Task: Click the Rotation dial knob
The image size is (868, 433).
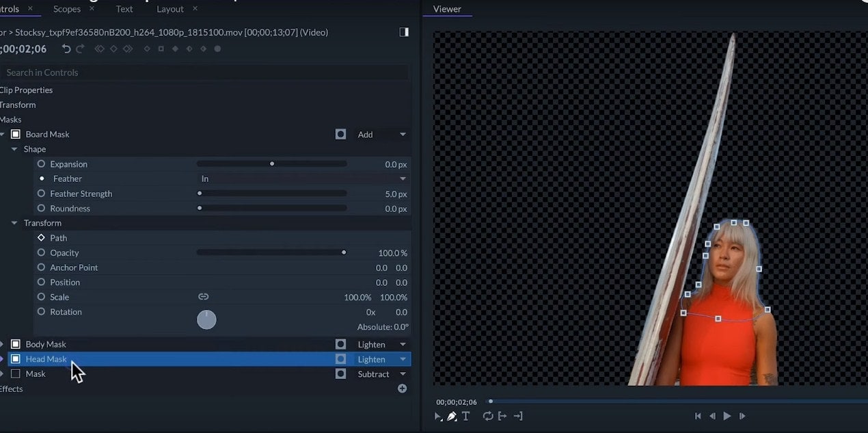Action: [x=206, y=319]
